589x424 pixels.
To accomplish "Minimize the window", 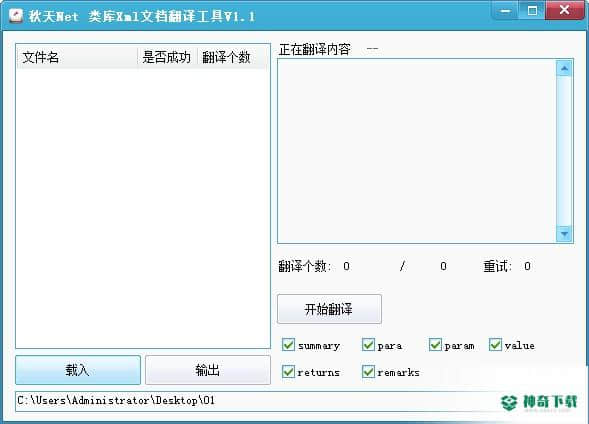I will pyautogui.click(x=505, y=11).
